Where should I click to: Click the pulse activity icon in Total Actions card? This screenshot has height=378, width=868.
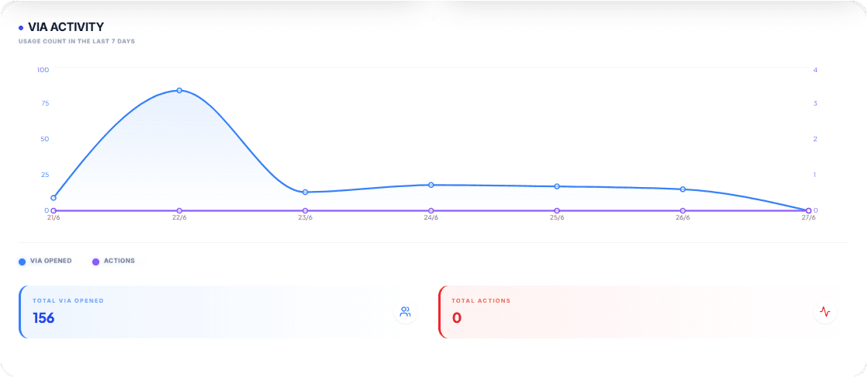825,311
